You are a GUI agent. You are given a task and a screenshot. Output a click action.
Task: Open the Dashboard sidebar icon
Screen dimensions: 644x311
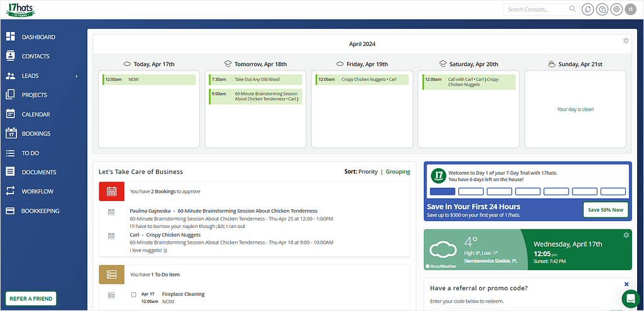[x=11, y=36]
